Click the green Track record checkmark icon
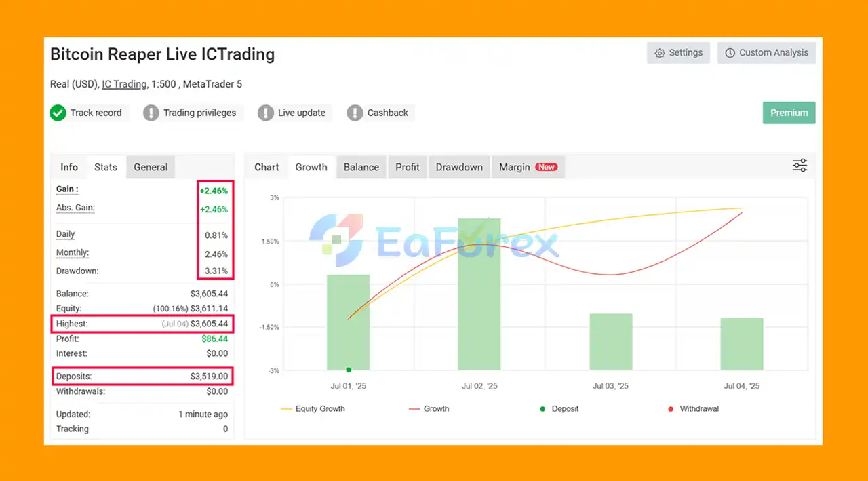The height and width of the screenshot is (481, 868). pyautogui.click(x=58, y=113)
